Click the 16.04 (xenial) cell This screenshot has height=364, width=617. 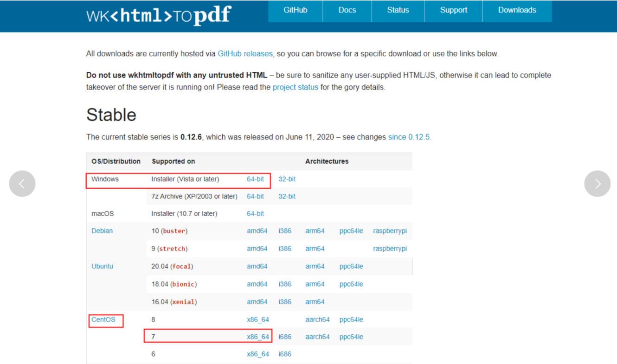point(174,302)
